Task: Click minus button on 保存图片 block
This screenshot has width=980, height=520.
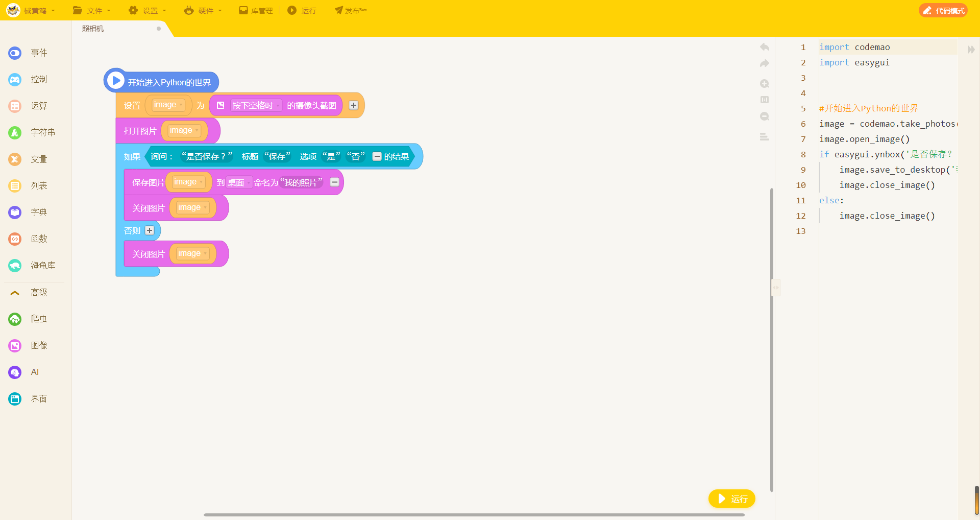Action: (335, 182)
